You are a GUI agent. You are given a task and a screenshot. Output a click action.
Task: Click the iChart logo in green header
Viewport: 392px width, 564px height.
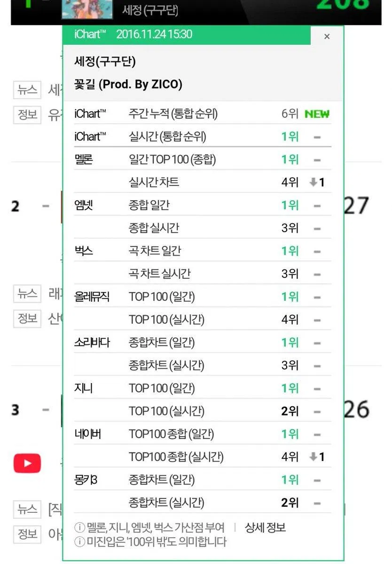[x=90, y=34]
